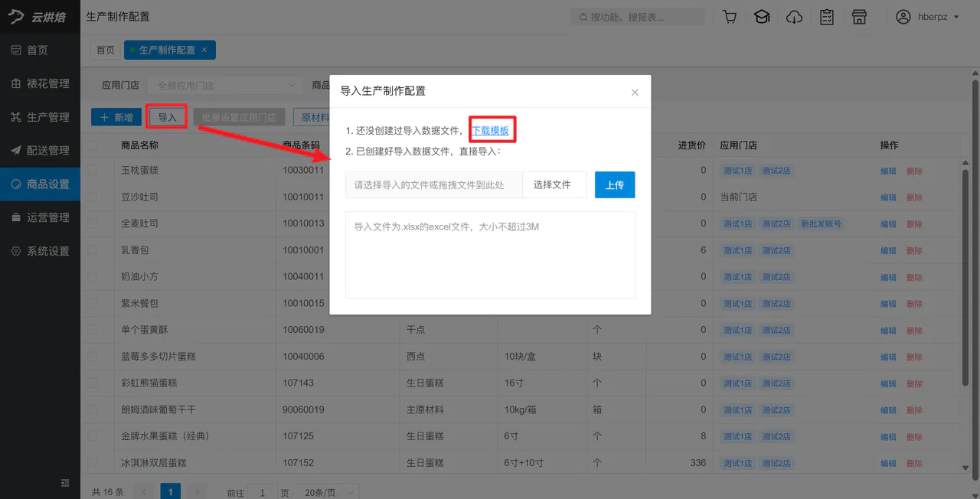The height and width of the screenshot is (499, 980).
Task: Close the 生产制作配置 tab
Action: [x=204, y=50]
